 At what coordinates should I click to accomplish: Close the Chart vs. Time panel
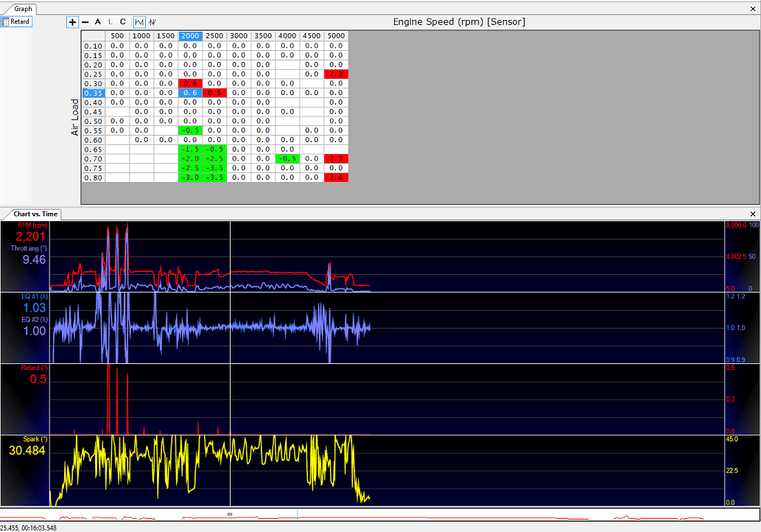(x=753, y=214)
